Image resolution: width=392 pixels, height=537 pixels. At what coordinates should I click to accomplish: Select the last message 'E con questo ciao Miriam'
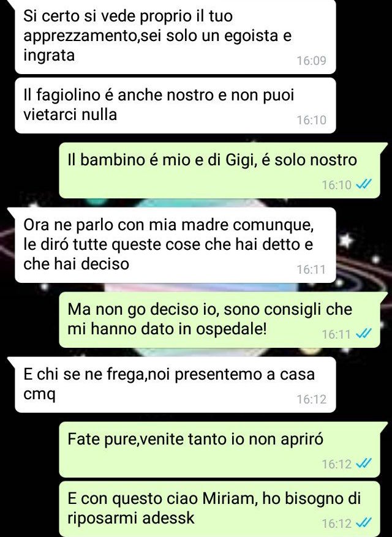219,509
